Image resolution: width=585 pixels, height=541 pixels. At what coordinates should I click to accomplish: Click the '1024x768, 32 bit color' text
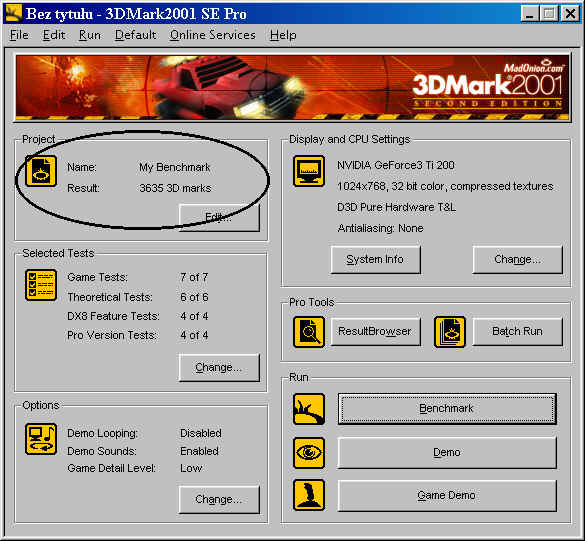(x=391, y=186)
